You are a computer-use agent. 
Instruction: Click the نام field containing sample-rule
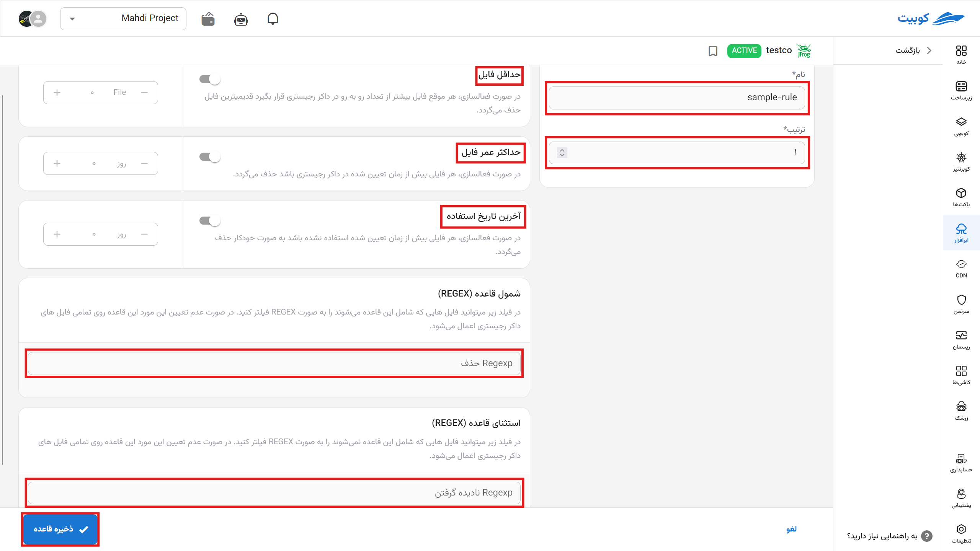(x=677, y=98)
